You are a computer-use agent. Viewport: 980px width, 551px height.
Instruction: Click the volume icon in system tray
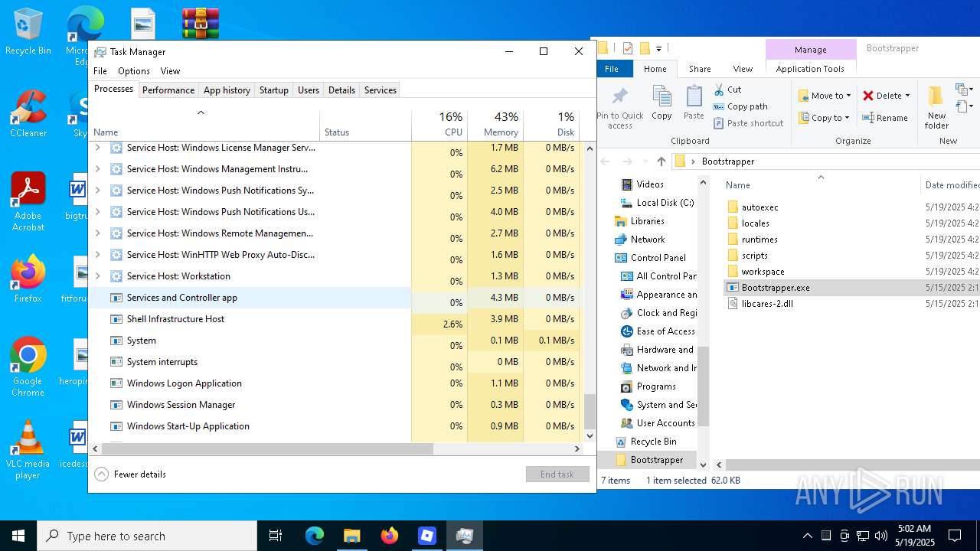click(881, 536)
